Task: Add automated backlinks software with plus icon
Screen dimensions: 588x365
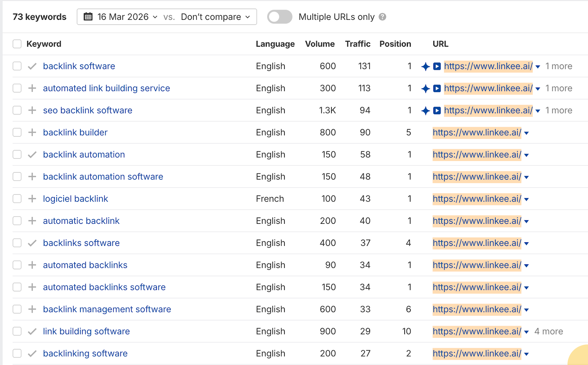Action: [32, 287]
